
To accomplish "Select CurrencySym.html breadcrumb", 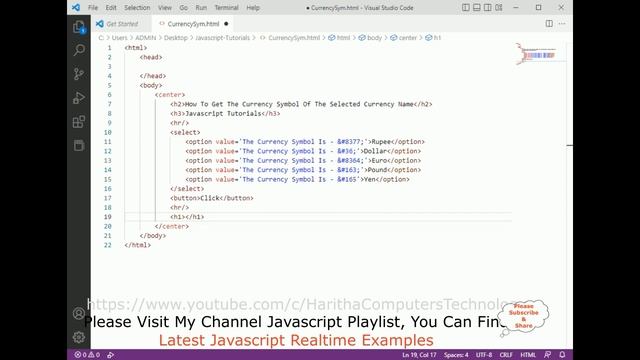I will click(290, 38).
